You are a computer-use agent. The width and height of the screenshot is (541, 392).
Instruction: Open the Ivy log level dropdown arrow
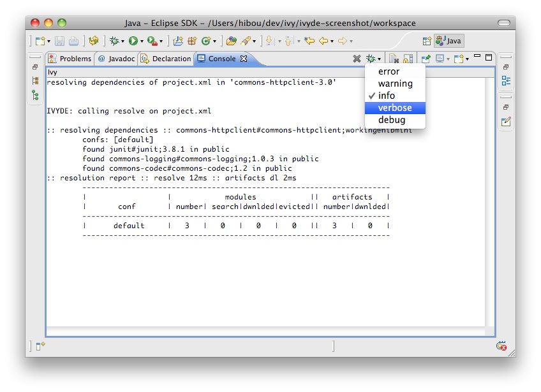pos(379,59)
